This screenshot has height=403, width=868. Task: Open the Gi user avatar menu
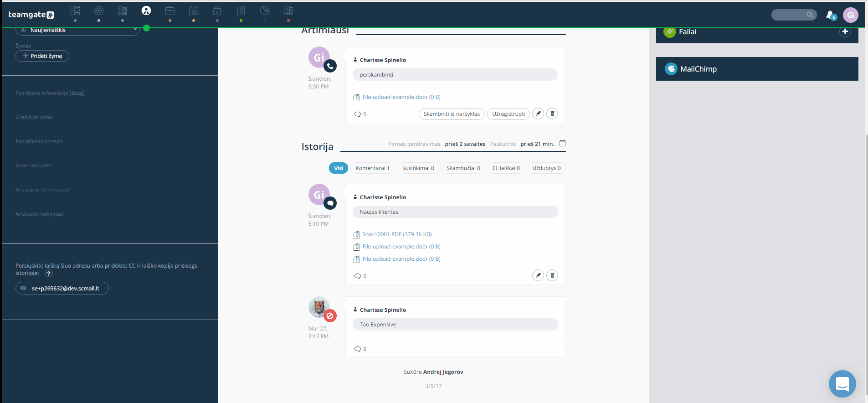tap(850, 15)
